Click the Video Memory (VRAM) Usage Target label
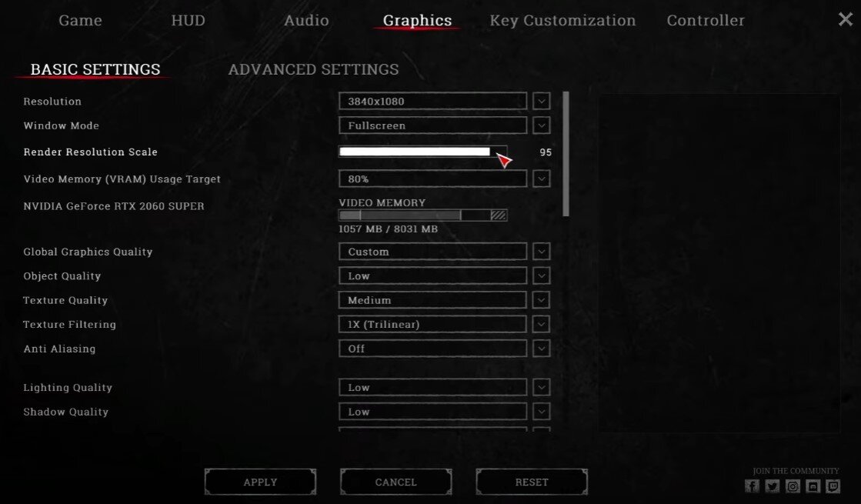The image size is (861, 504). click(x=122, y=179)
